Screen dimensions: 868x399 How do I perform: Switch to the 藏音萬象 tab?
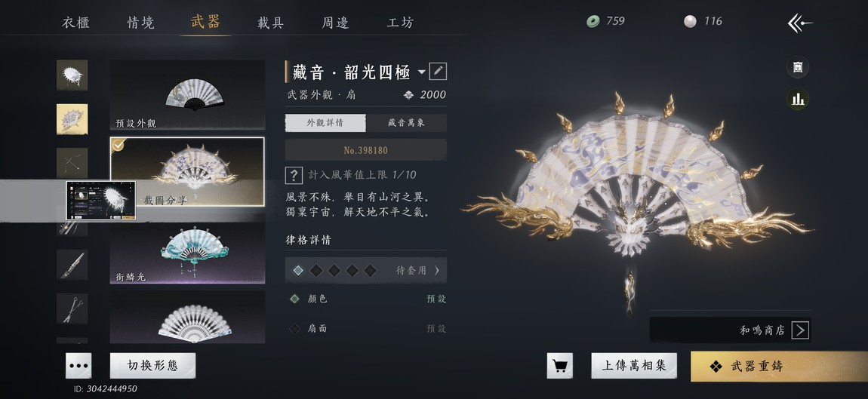point(406,123)
